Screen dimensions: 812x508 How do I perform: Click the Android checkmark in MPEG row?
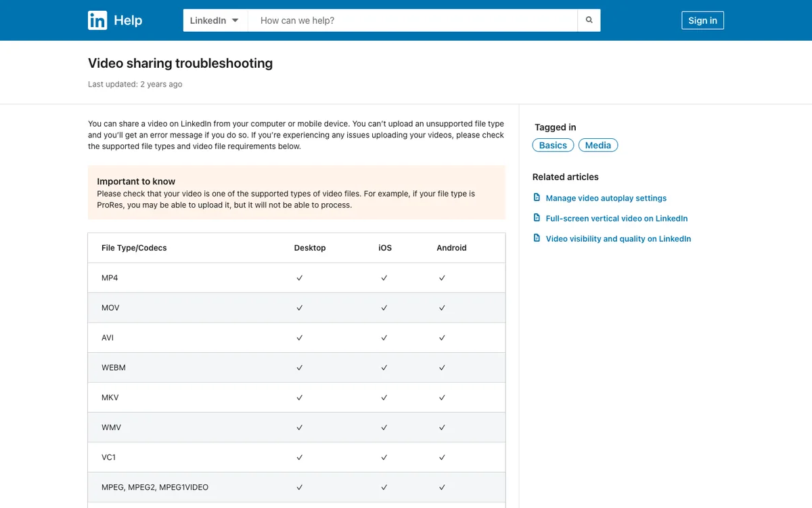click(x=442, y=487)
